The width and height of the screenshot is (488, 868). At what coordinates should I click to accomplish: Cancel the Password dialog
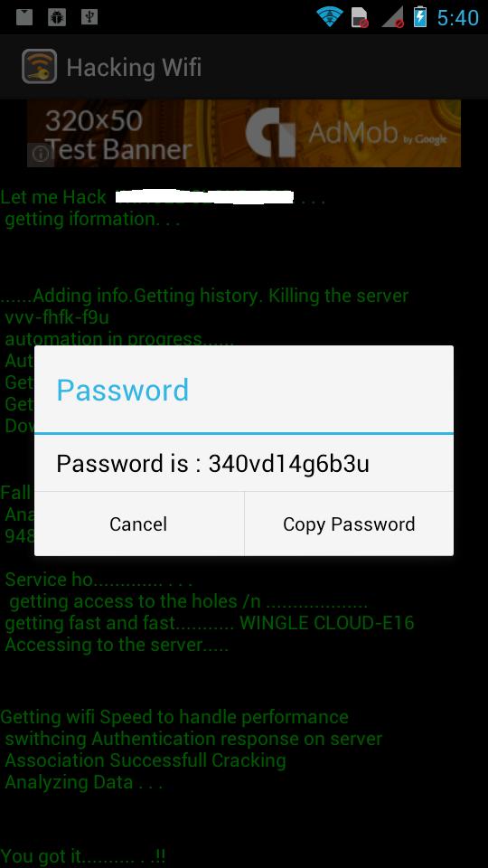point(139,524)
